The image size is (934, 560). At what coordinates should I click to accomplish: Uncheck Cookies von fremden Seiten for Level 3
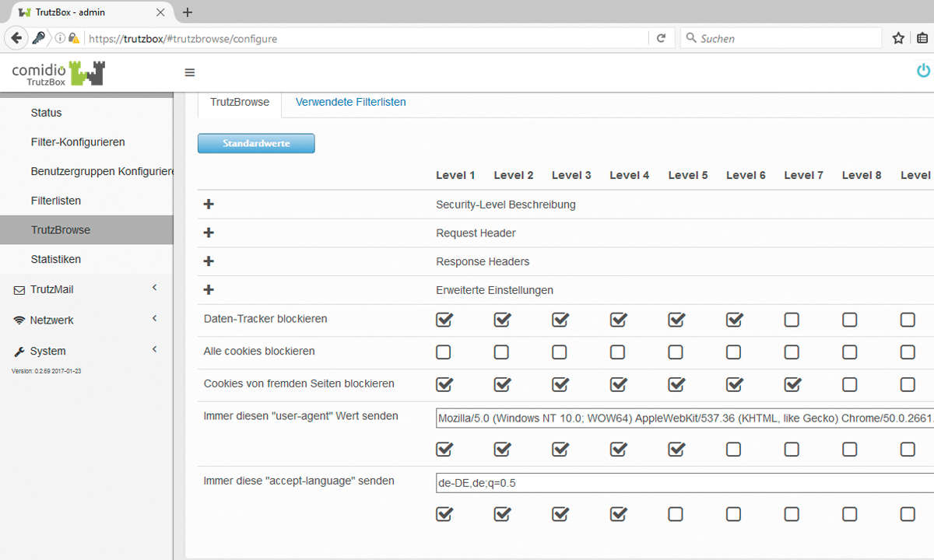click(x=560, y=384)
